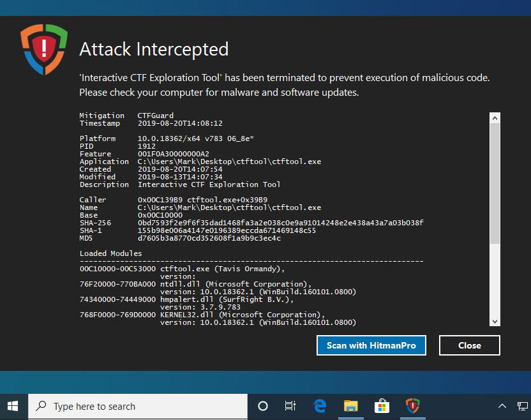Image resolution: width=531 pixels, height=420 pixels.
Task: Select the PID value '1912'
Action: tap(147, 146)
